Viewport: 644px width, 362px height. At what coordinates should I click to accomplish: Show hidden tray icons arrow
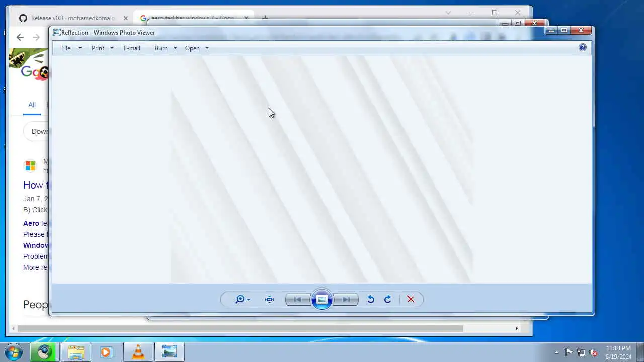[556, 352]
